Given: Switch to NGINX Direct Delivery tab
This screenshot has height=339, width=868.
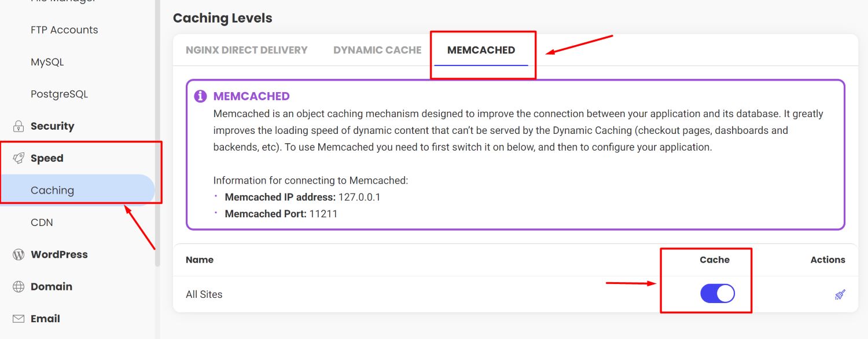Looking at the screenshot, I should tap(247, 50).
